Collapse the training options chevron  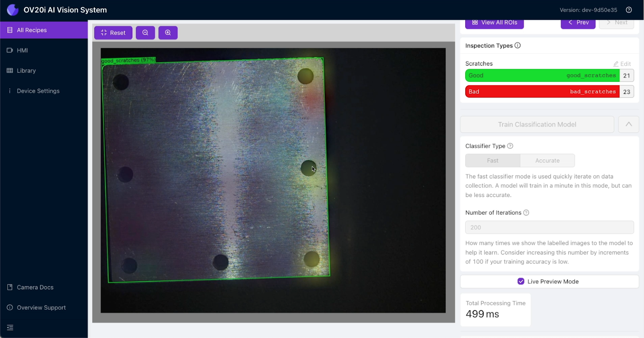[629, 124]
